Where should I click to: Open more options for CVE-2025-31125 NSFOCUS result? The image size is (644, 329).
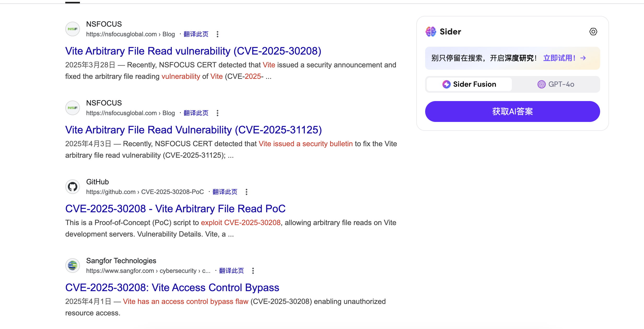click(217, 113)
